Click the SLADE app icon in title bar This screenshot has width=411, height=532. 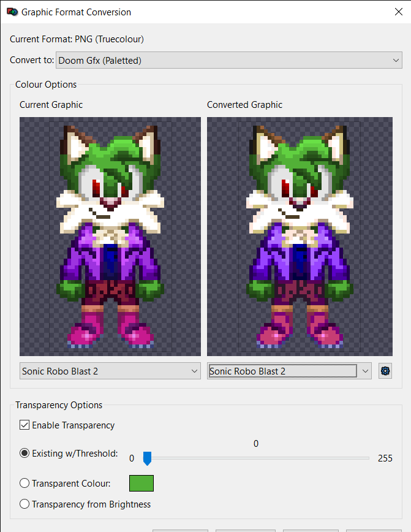click(12, 12)
